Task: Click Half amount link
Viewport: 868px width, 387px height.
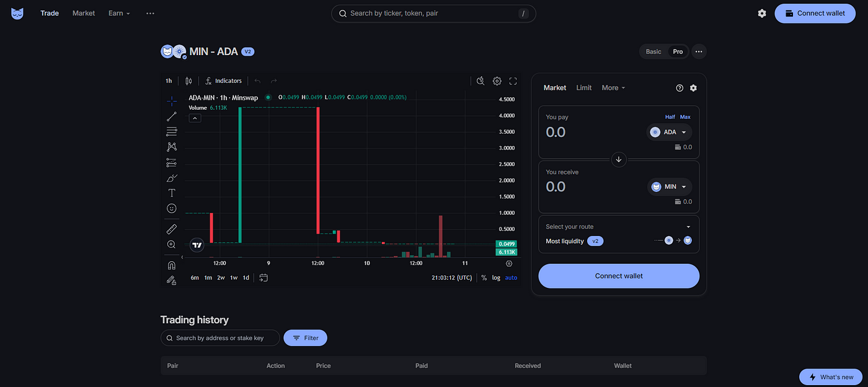Action: click(670, 117)
